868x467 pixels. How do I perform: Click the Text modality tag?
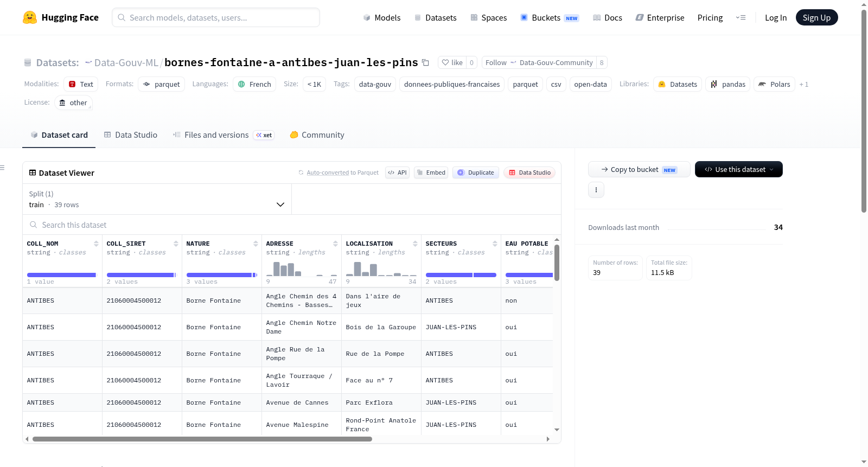[81, 84]
